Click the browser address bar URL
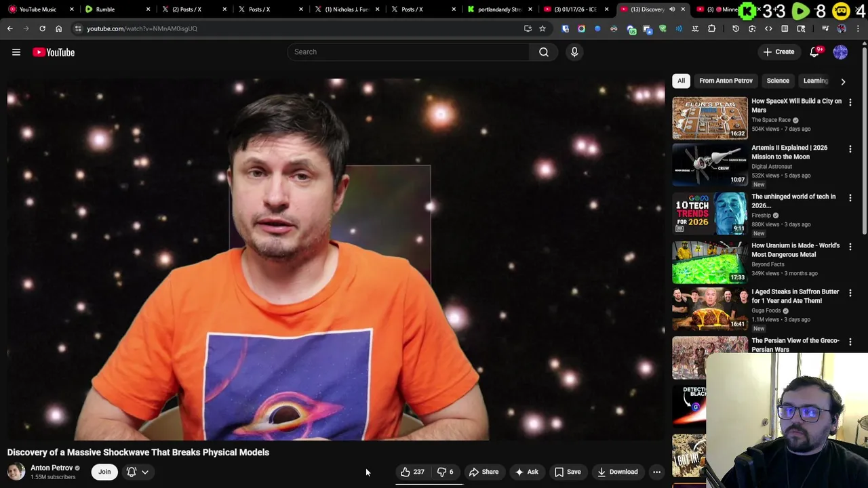The width and height of the screenshot is (868, 488). pyautogui.click(x=142, y=28)
